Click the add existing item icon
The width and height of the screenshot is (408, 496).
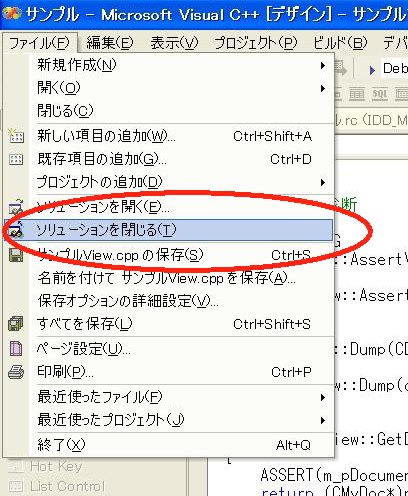[x=16, y=159]
